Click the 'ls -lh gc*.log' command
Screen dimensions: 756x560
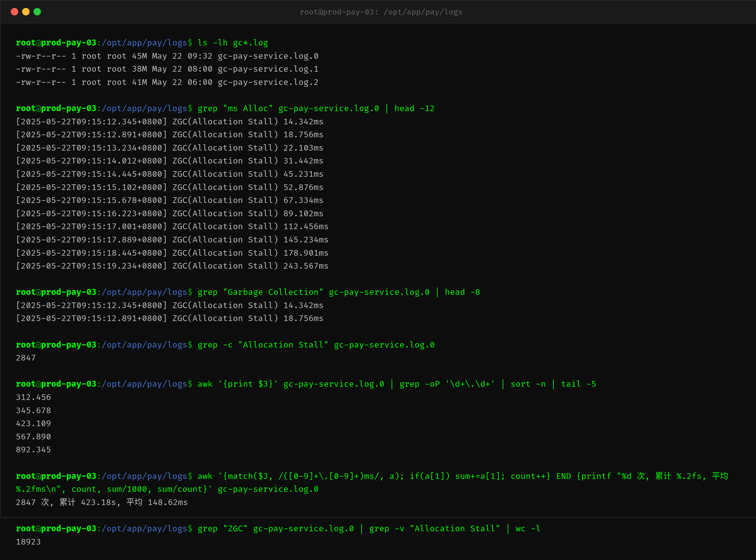click(233, 43)
